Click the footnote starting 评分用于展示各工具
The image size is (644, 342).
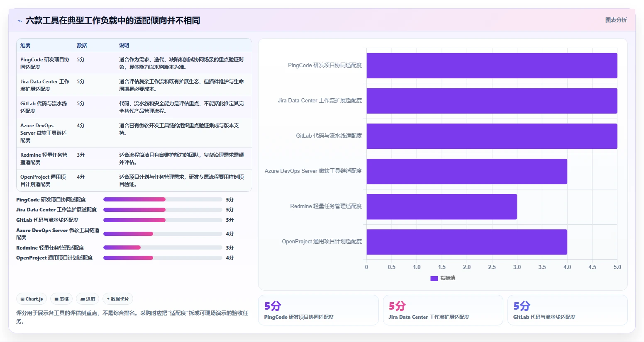tap(132, 317)
